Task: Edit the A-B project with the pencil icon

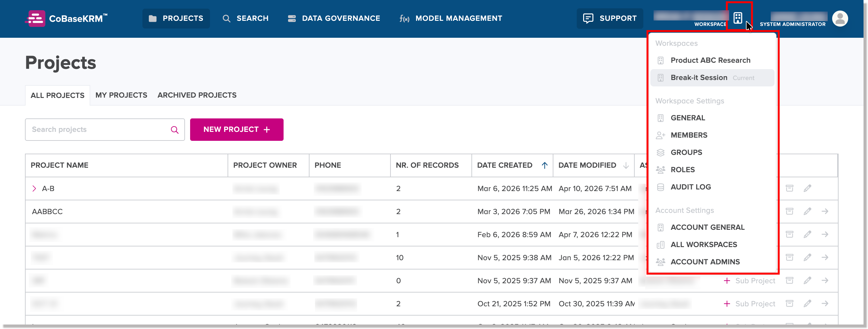Action: 807,188
